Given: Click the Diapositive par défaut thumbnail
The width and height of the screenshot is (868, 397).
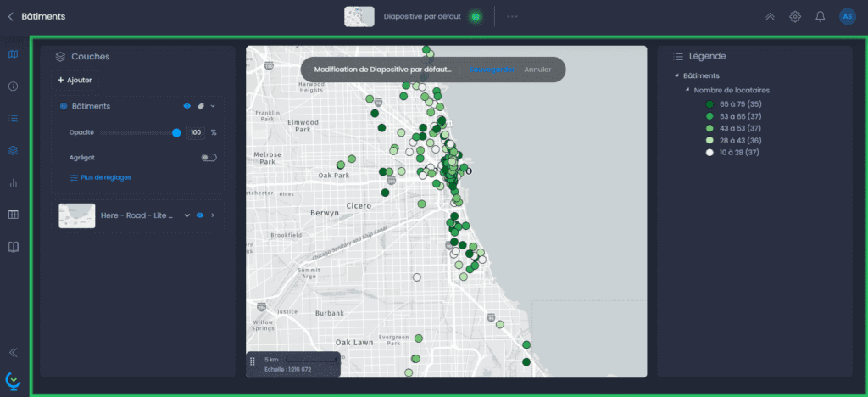Looking at the screenshot, I should tap(359, 17).
